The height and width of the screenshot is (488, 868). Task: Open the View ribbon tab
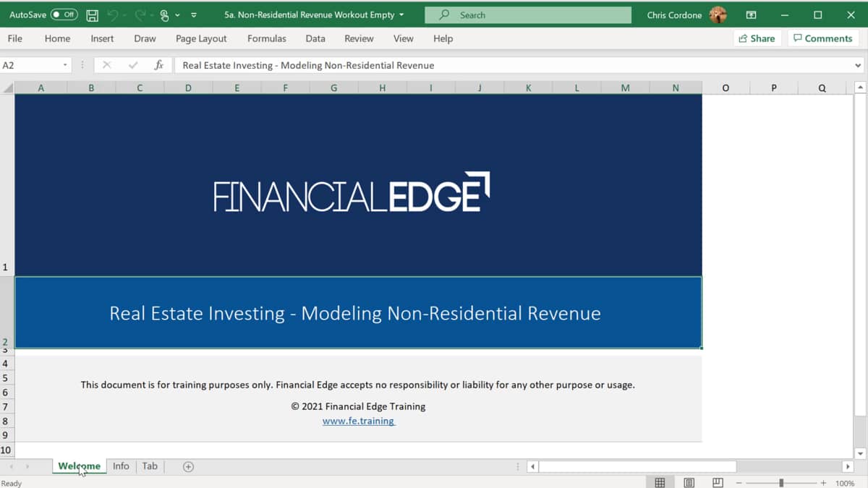point(403,38)
